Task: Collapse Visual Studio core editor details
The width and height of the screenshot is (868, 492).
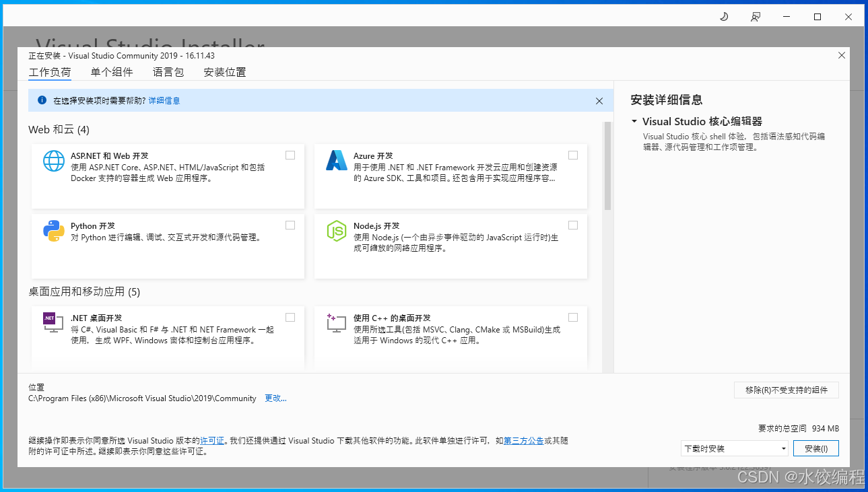Action: point(634,122)
